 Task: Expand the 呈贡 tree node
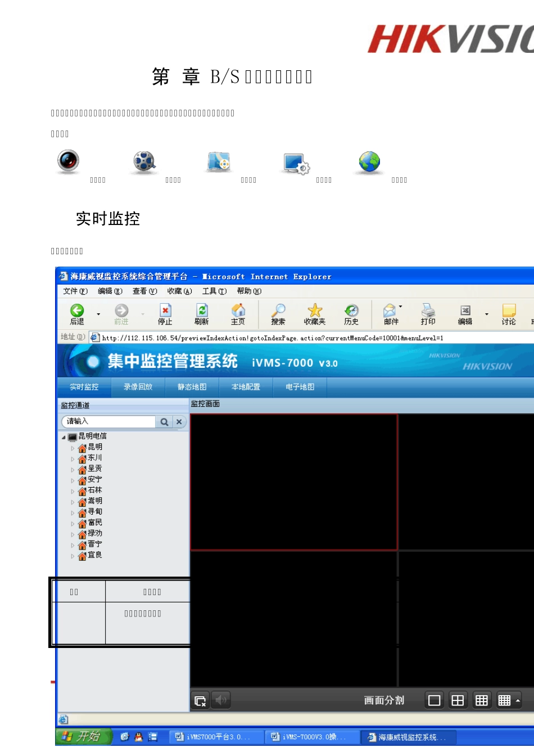73,470
